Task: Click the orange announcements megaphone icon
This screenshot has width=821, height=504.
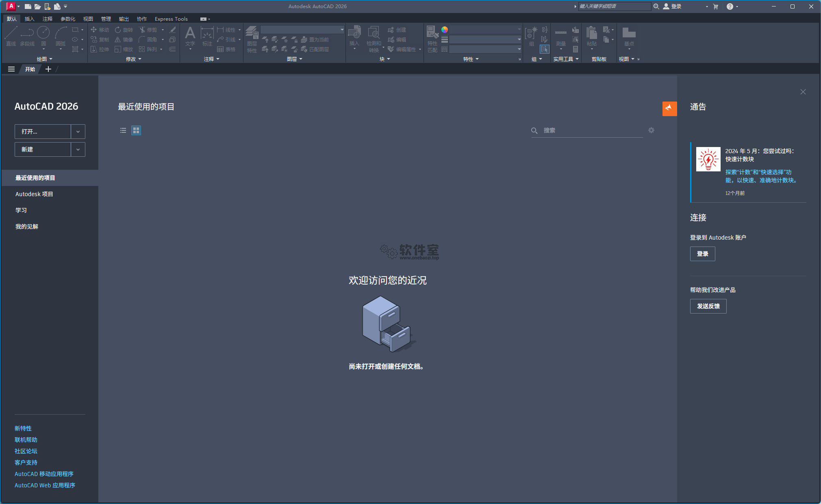Action: 669,108
